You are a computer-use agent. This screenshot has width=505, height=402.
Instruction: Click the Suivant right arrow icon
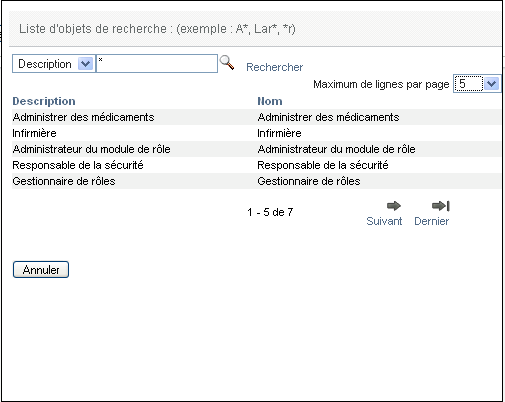click(394, 206)
